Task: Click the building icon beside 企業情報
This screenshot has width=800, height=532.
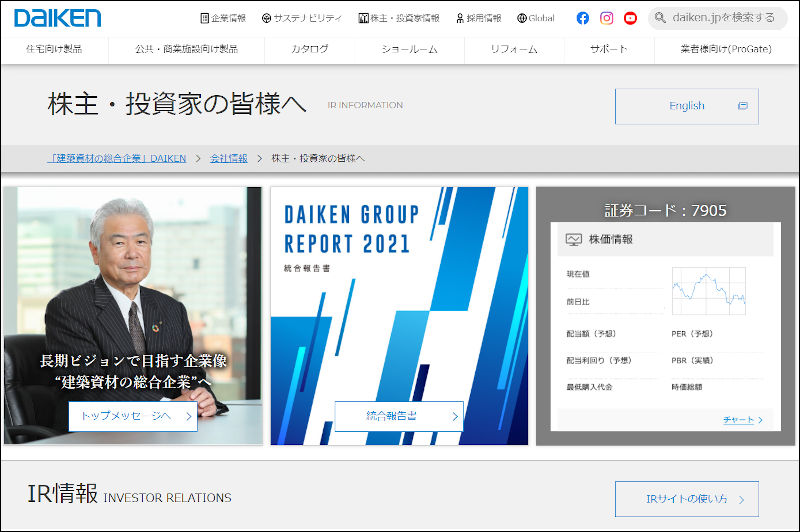Action: (205, 18)
